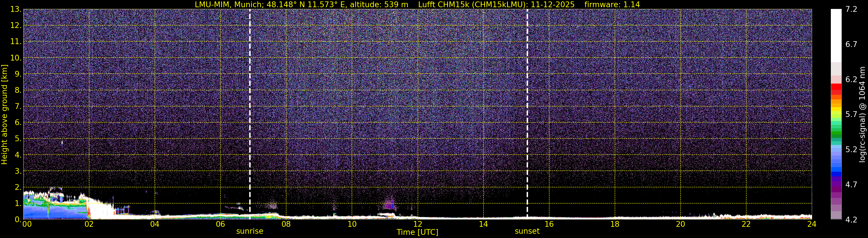
Task: Click the time axis tick label "06"
Action: tap(220, 224)
